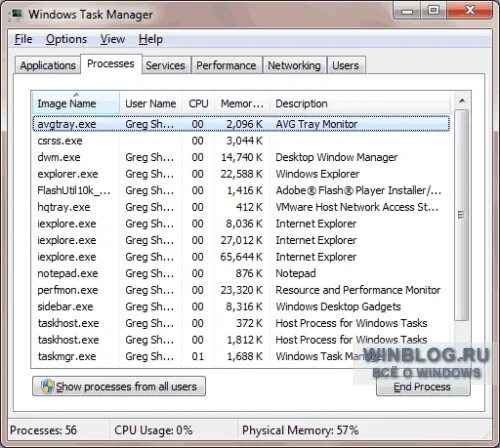Click the 14,740 K memory value

242,157
